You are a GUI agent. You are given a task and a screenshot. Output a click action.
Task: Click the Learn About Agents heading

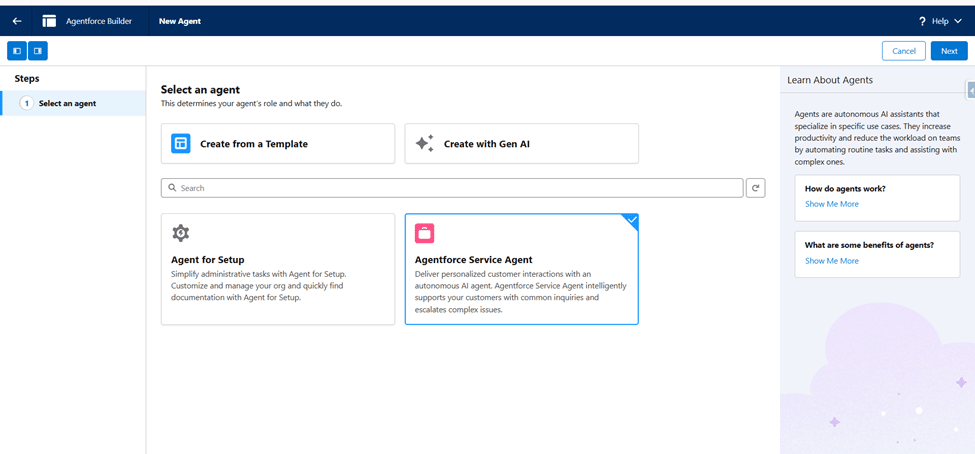[829, 80]
